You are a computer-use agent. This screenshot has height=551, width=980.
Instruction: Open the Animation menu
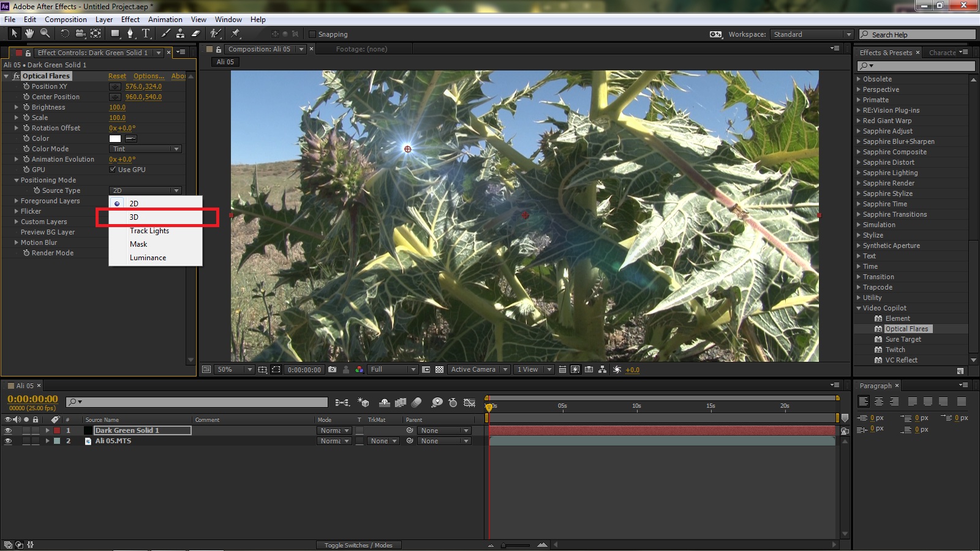[x=165, y=20]
